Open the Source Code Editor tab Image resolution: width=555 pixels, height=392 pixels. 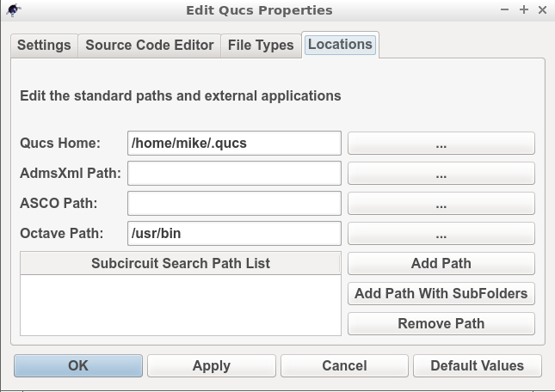tap(150, 46)
